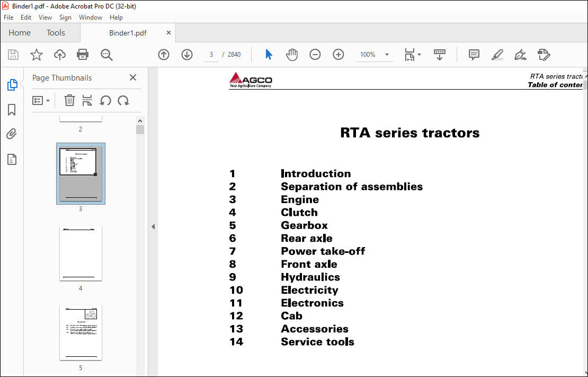The image size is (588, 377).
Task: Open the Window menu
Action: pyautogui.click(x=91, y=17)
